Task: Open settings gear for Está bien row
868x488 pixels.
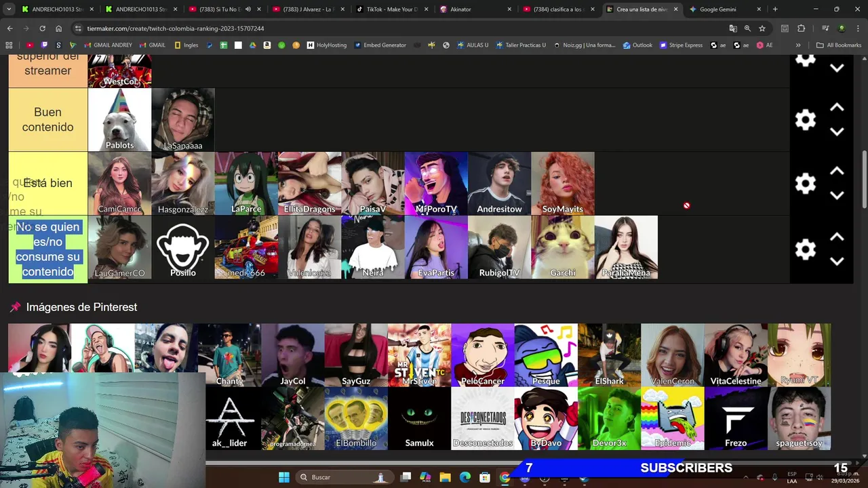Action: click(805, 184)
